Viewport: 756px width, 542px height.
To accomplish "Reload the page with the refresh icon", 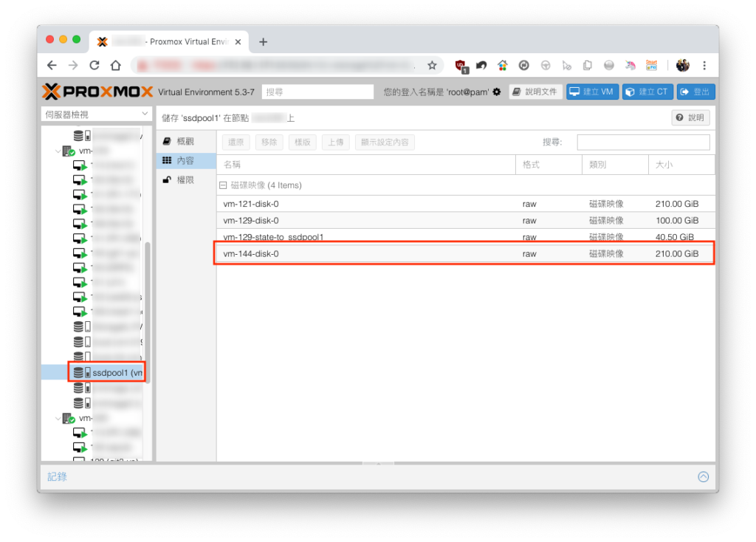I will (94, 65).
